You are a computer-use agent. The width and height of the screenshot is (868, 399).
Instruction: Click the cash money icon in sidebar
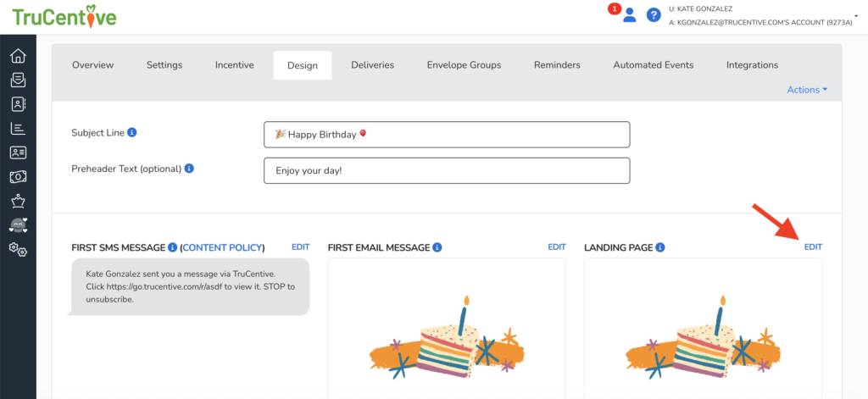17,177
